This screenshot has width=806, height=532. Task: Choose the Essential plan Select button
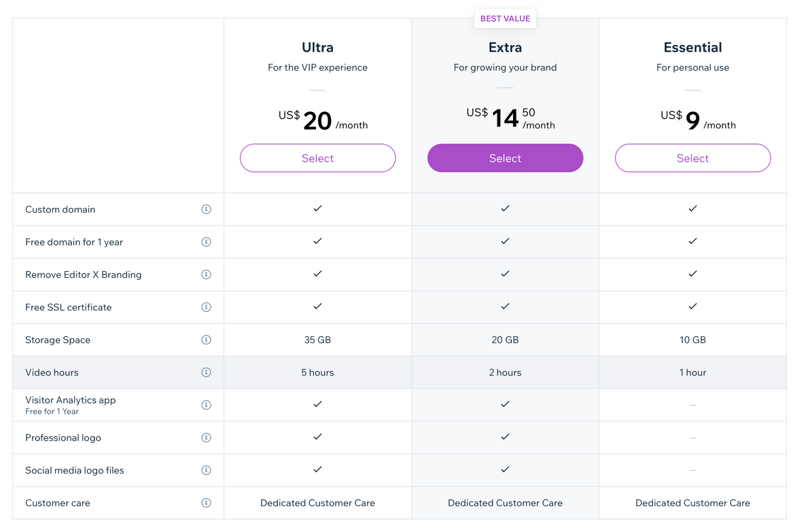pos(693,158)
